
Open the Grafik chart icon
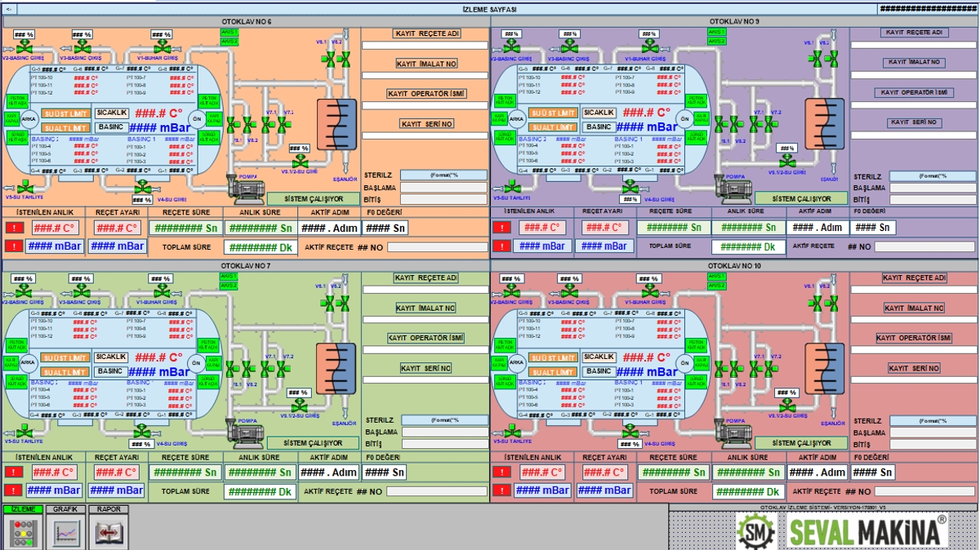click(65, 532)
